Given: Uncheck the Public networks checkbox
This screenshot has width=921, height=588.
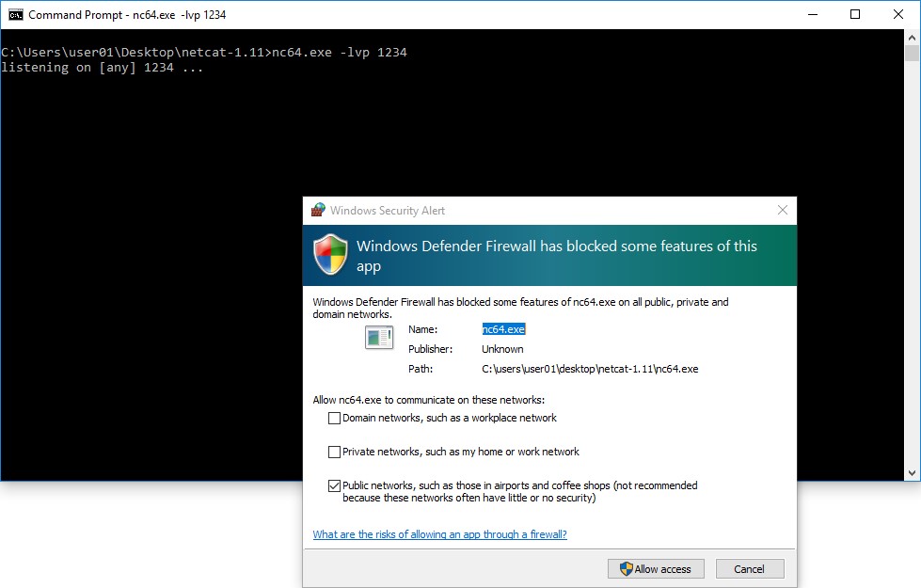Looking at the screenshot, I should (334, 486).
